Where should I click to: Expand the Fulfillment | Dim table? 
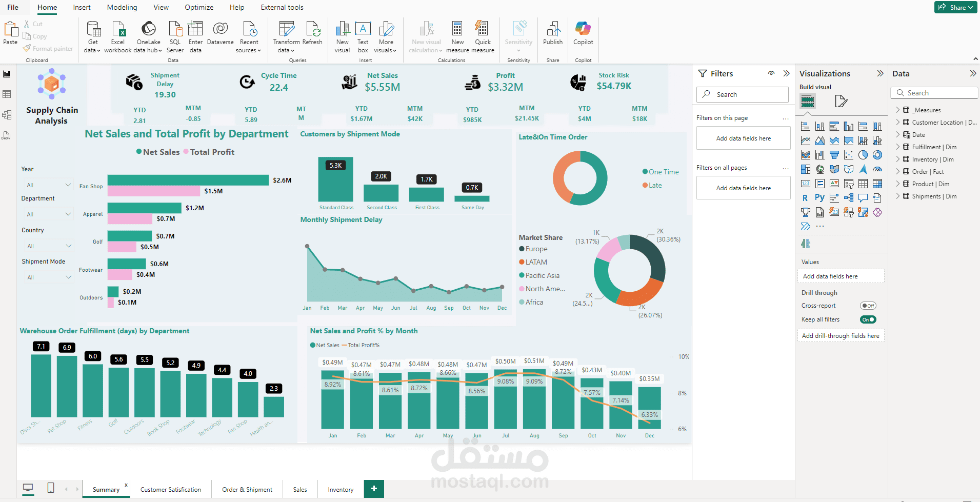[x=898, y=147]
